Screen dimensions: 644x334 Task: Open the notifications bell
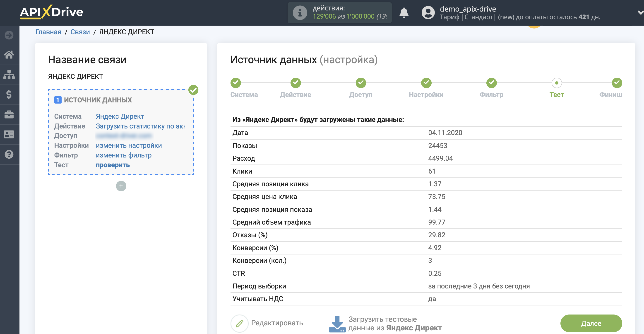pyautogui.click(x=404, y=12)
